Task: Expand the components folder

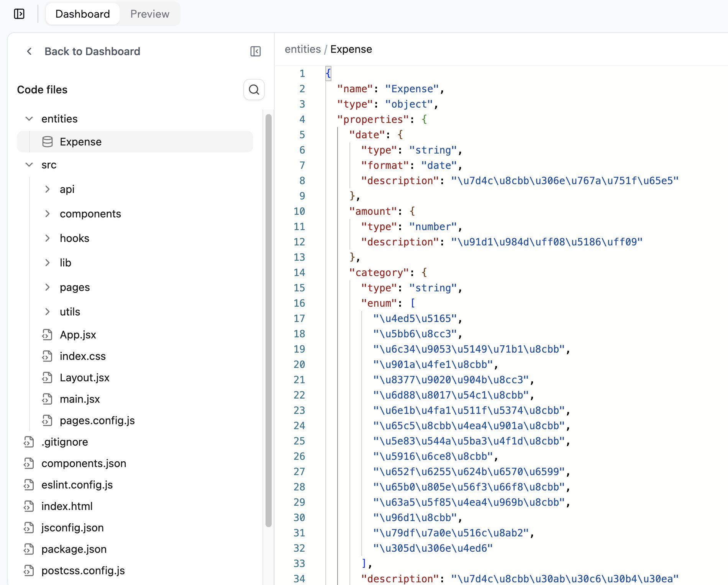Action: (48, 214)
